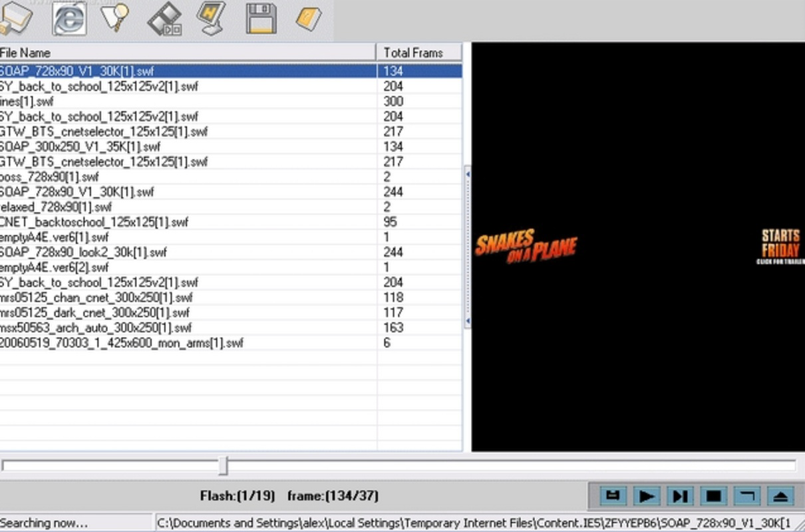Sort by Total Frams column header
This screenshot has height=532, width=805.
(419, 53)
